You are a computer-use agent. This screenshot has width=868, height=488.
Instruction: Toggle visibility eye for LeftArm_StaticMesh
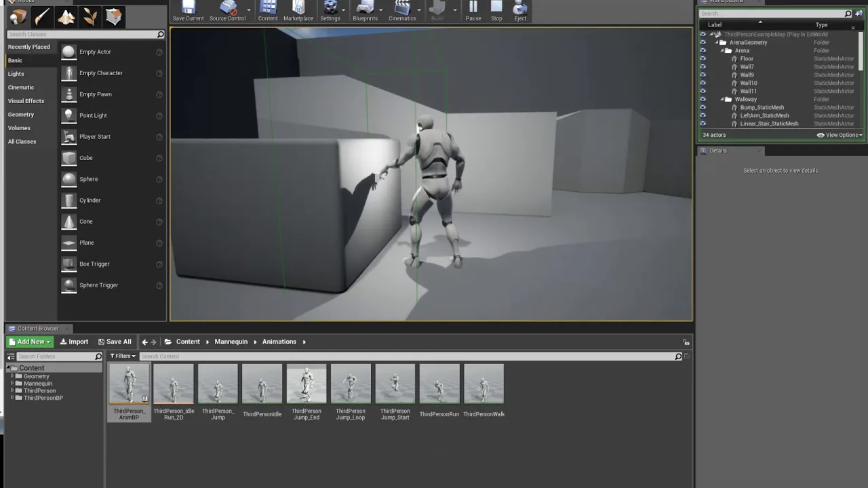(703, 116)
